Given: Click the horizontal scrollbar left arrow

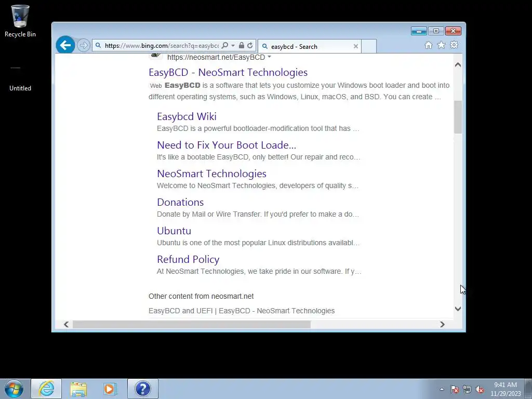Looking at the screenshot, I should point(66,324).
